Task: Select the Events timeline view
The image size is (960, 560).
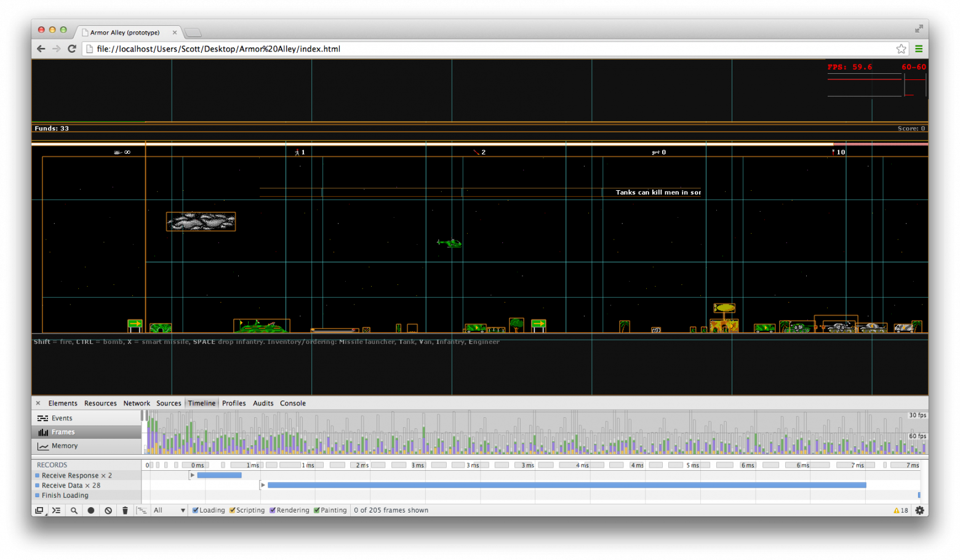Action: (62, 418)
